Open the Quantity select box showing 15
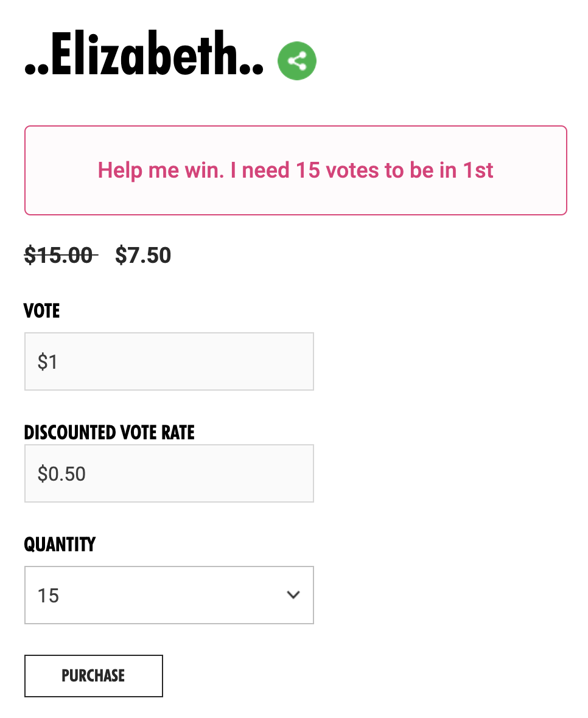Viewport: 588px width, 718px height. (169, 595)
